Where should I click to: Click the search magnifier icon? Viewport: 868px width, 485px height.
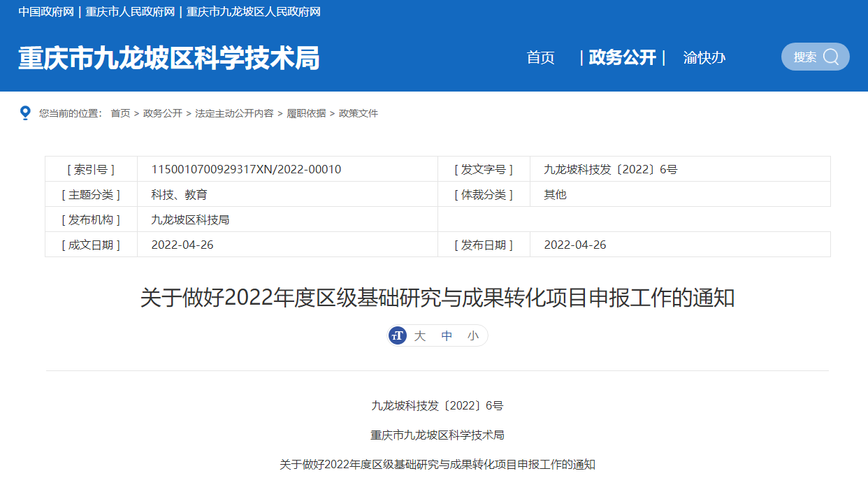click(x=831, y=57)
